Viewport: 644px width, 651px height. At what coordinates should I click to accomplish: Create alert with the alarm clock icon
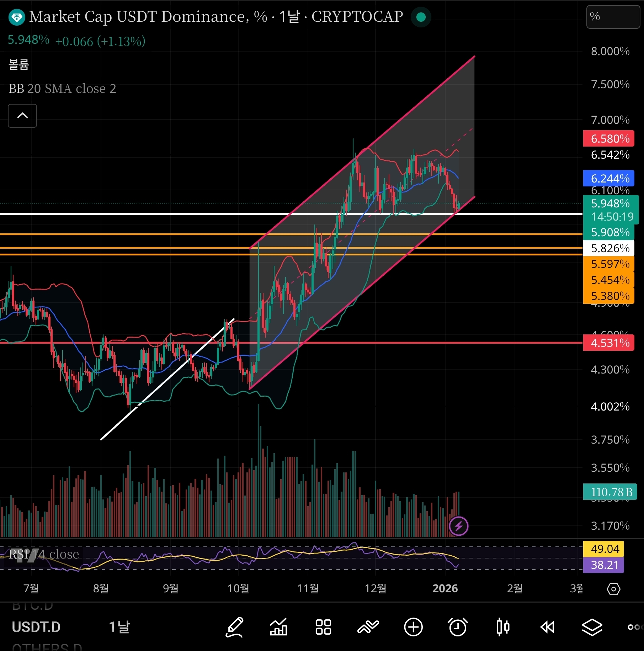click(458, 628)
